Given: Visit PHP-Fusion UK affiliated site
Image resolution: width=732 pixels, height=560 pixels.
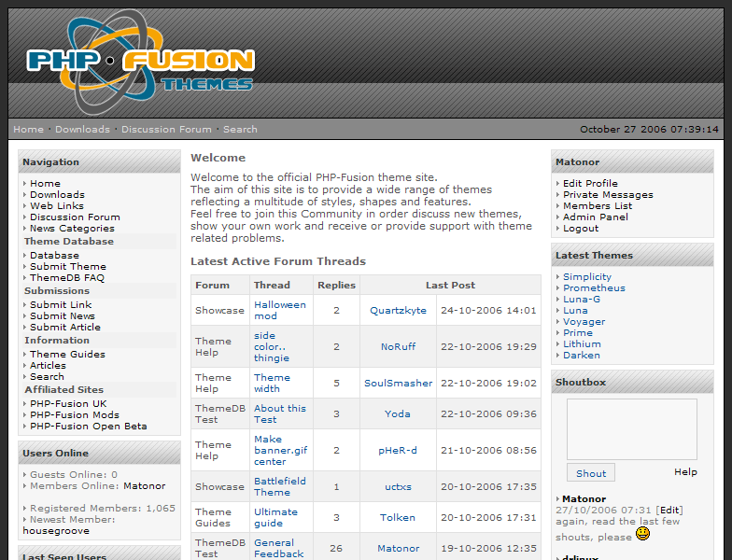Looking at the screenshot, I should pos(68,403).
